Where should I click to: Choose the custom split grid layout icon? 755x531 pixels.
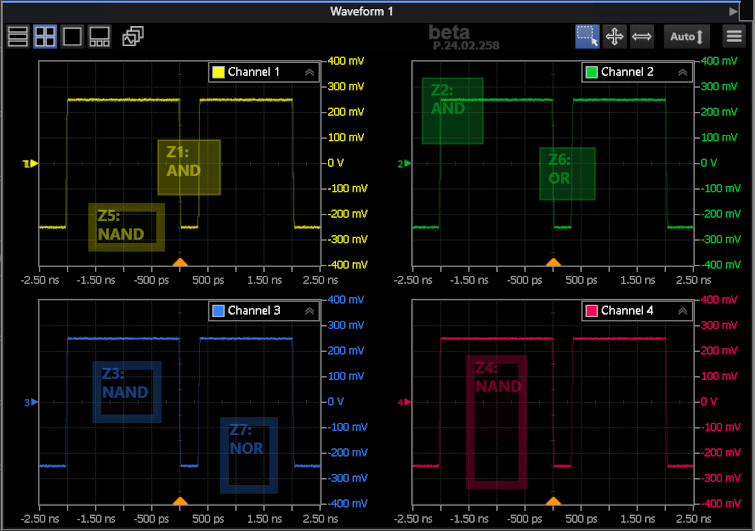[99, 37]
